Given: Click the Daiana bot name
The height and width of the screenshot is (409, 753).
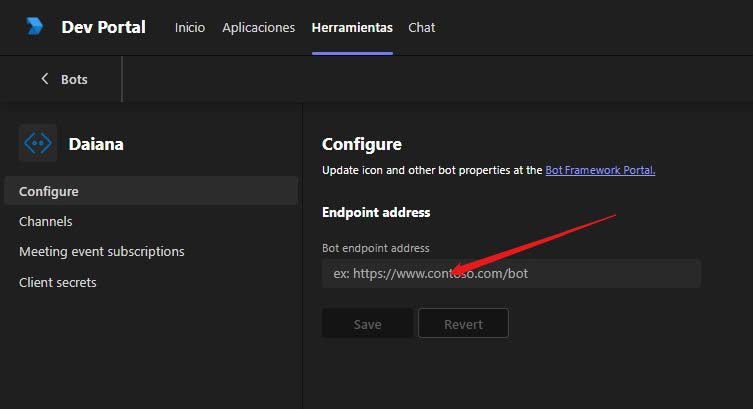Looking at the screenshot, I should pyautogui.click(x=96, y=144).
